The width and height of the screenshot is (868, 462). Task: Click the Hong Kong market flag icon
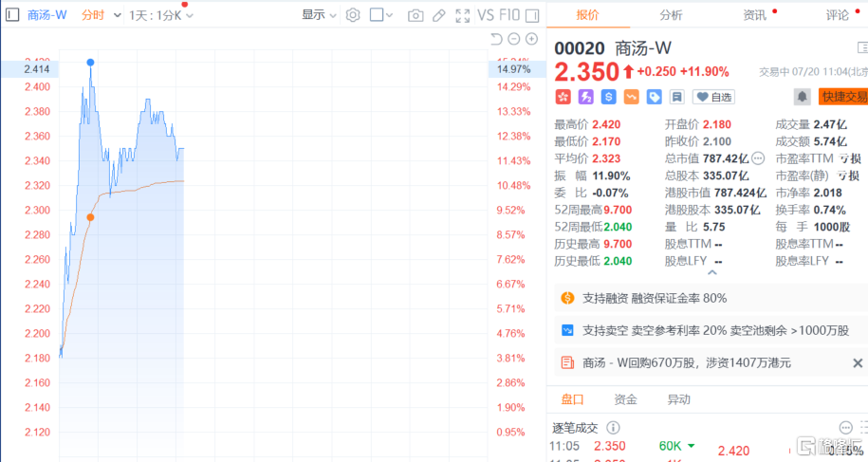click(x=563, y=97)
